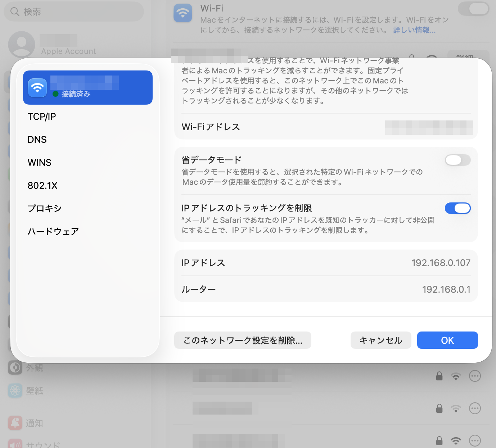The height and width of the screenshot is (448, 496).
Task: Open the Apple Account avatar
Action: (22, 45)
